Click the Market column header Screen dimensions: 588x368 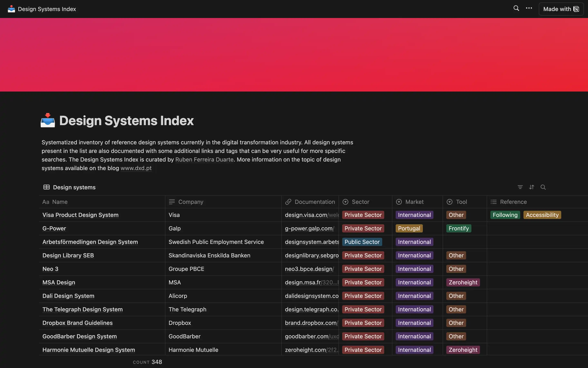(x=418, y=202)
